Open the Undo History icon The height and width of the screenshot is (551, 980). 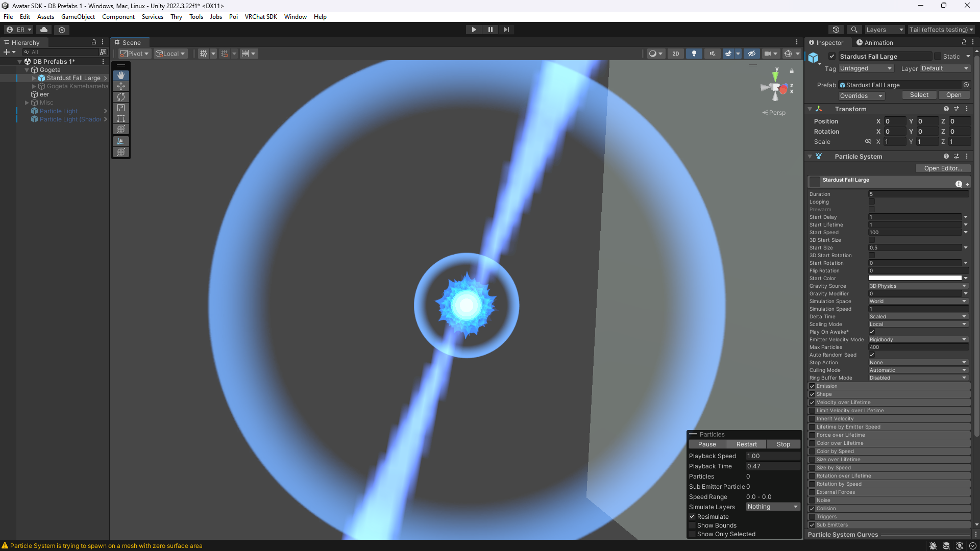836,30
